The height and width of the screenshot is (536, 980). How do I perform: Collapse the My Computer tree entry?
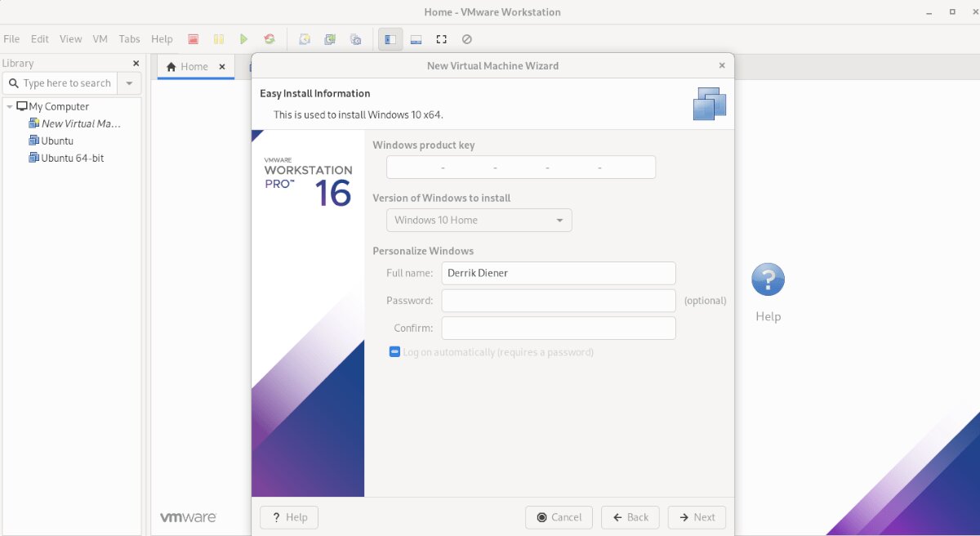pyautogui.click(x=11, y=106)
